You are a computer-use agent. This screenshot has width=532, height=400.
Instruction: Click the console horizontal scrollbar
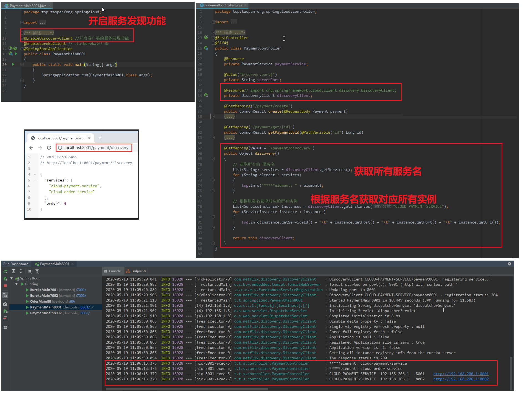click(187, 389)
